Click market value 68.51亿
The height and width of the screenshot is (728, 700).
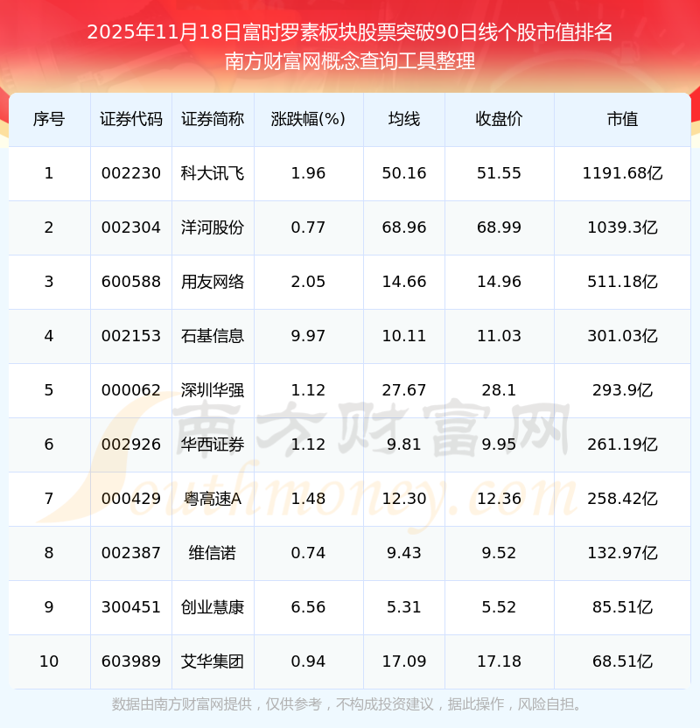[x=622, y=661]
